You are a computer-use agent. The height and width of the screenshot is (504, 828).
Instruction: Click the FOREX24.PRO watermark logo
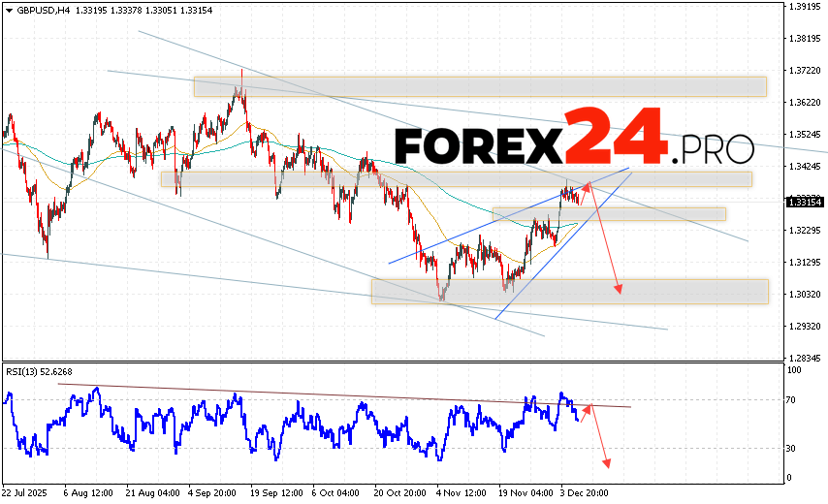click(573, 143)
